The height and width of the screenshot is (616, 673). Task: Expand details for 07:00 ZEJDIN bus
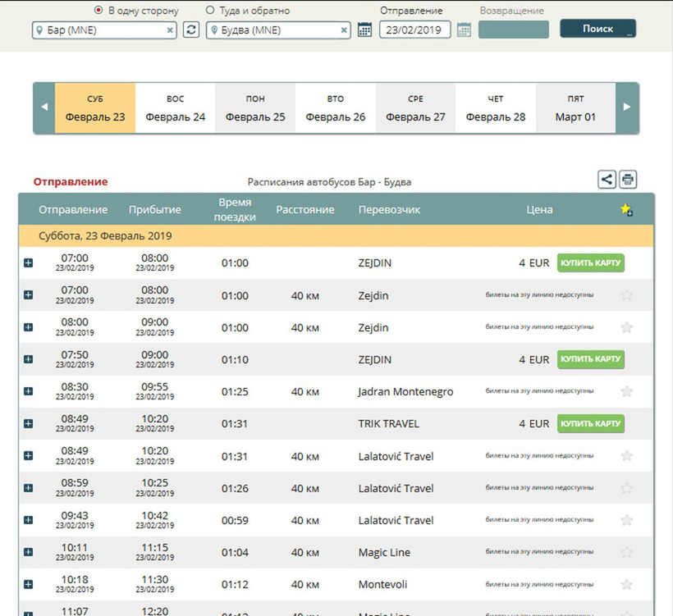pyautogui.click(x=29, y=263)
